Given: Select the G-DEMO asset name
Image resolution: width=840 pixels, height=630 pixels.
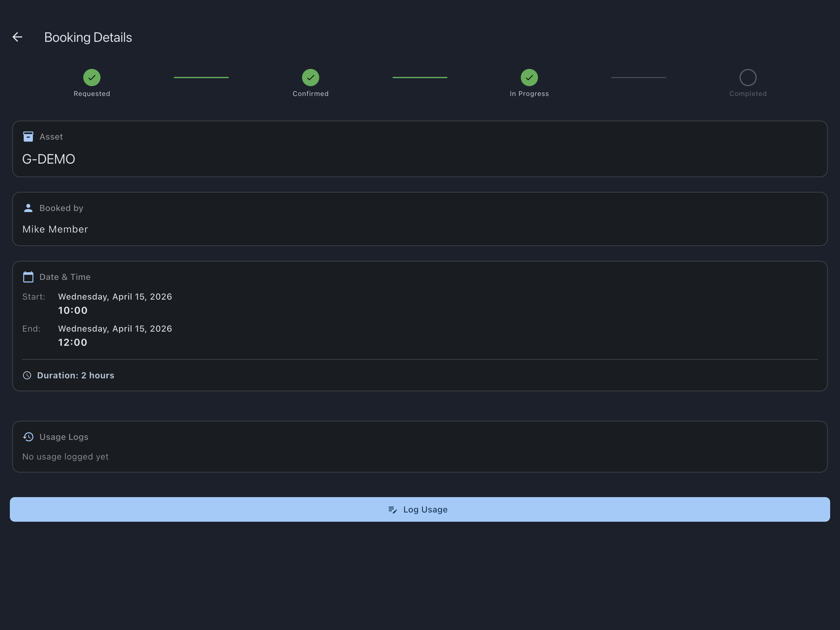Looking at the screenshot, I should 49,159.
